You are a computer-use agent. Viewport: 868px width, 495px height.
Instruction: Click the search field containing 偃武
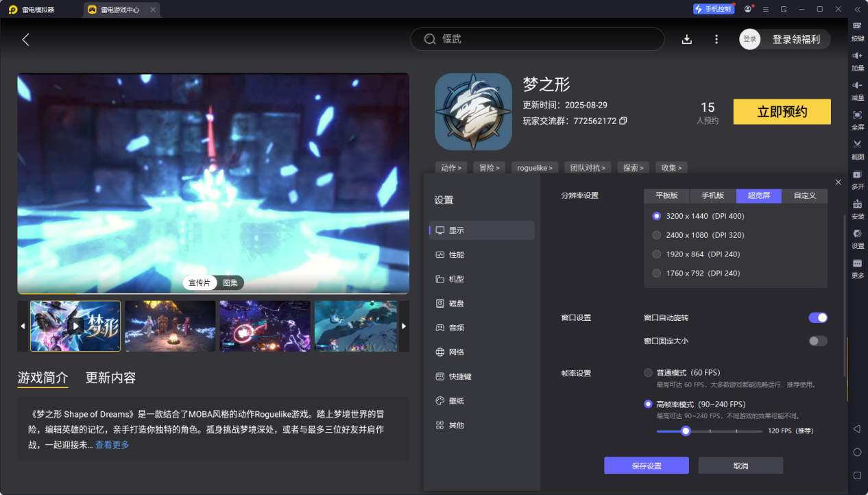click(538, 39)
